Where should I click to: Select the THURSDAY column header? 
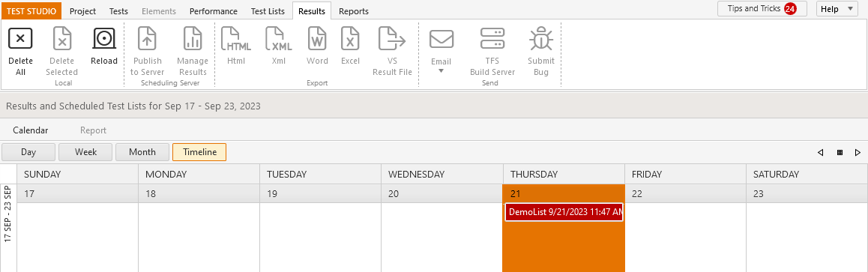[x=564, y=174]
